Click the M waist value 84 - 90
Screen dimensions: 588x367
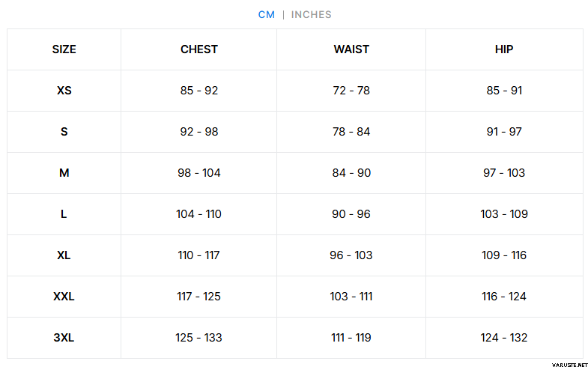click(351, 173)
